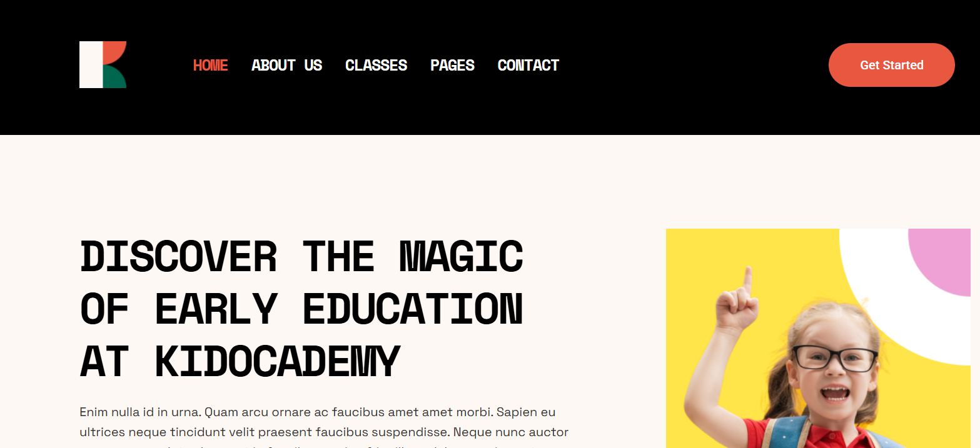The height and width of the screenshot is (448, 980).
Task: Click the white rectangle of the logo
Action: (x=91, y=65)
